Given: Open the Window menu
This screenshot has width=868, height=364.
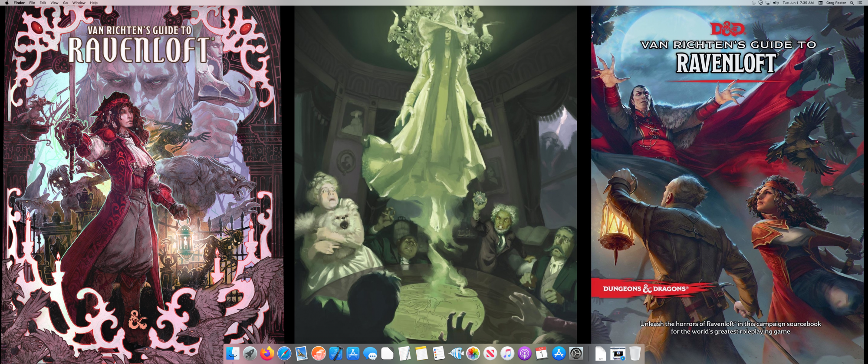Looking at the screenshot, I should tap(79, 3).
